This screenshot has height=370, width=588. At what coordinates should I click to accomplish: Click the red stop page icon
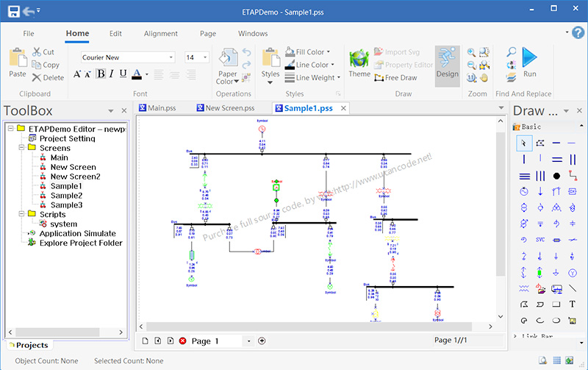[182, 341]
